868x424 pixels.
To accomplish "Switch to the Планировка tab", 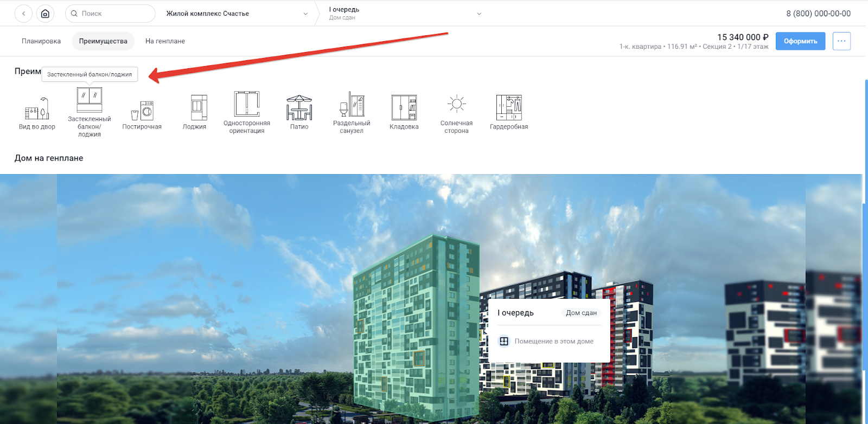I will pos(41,41).
